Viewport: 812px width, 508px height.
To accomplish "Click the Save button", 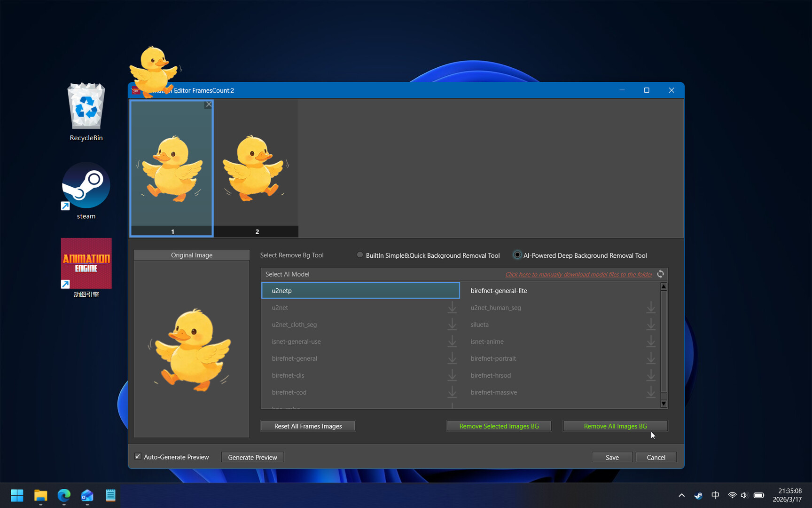I will tap(612, 457).
